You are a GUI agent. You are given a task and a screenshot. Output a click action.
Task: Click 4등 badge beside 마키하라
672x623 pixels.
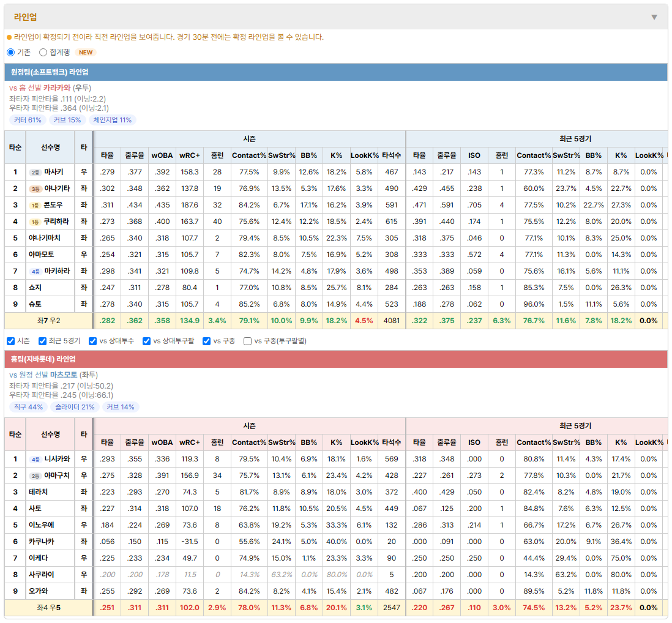point(35,271)
